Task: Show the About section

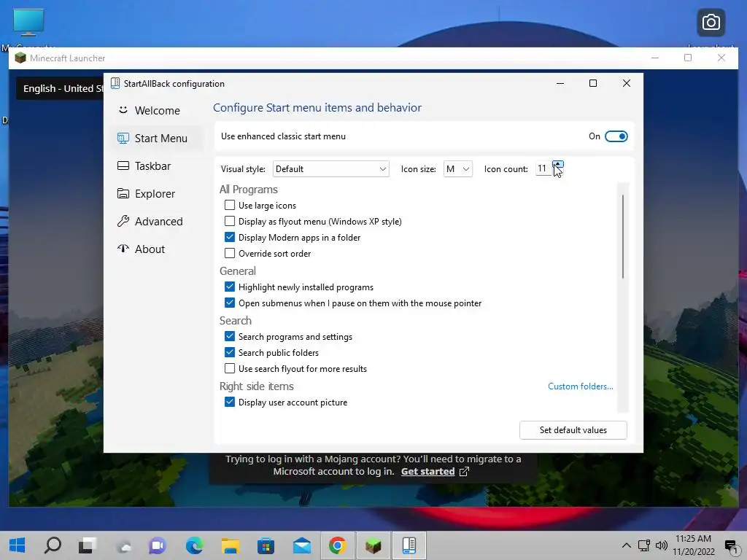Action: [x=142, y=249]
